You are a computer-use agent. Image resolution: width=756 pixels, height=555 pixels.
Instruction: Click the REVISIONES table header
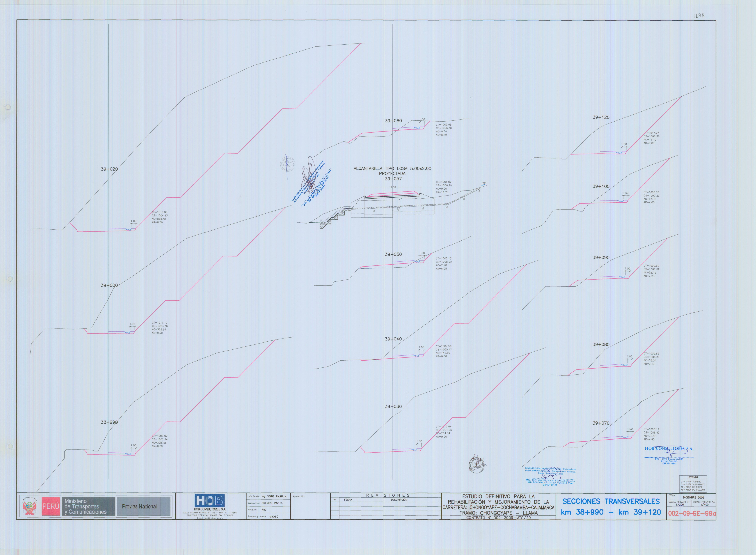pos(388,495)
